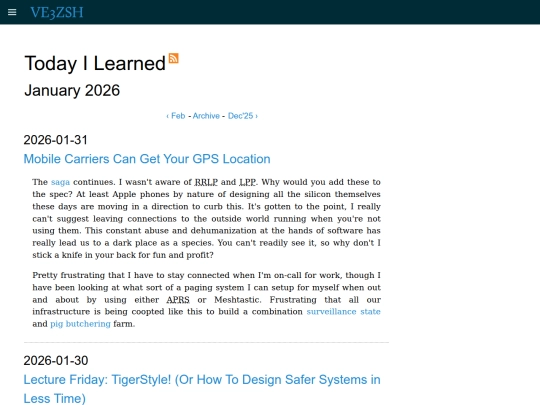Open the Archive link

pyautogui.click(x=206, y=116)
